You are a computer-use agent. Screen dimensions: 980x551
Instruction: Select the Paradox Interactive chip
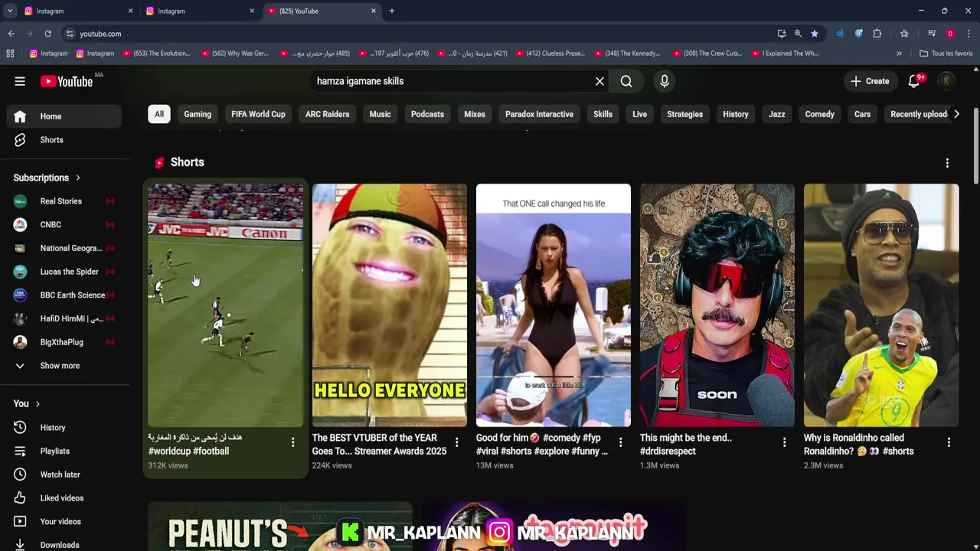pos(539,114)
